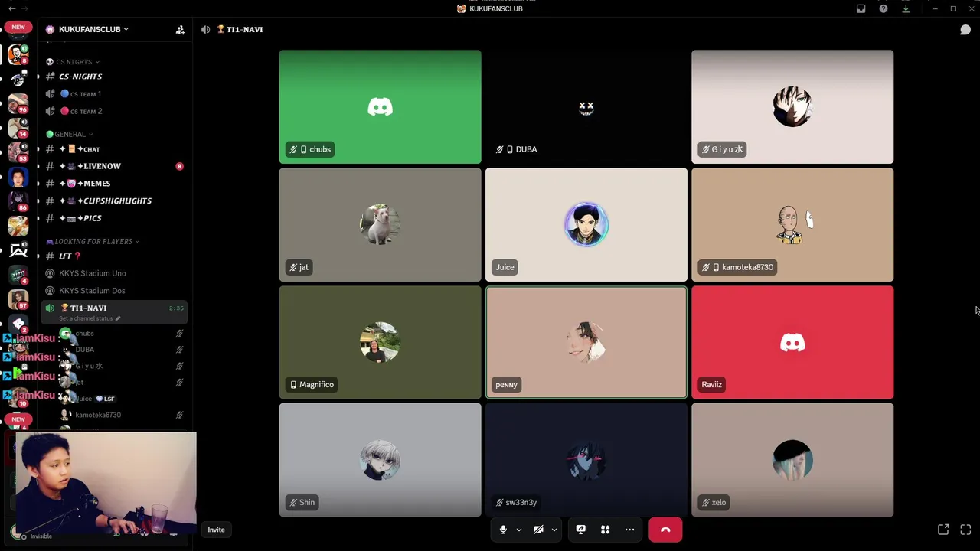Collapse the GENERAL category
Viewport: 980px width, 551px height.
[x=70, y=134]
